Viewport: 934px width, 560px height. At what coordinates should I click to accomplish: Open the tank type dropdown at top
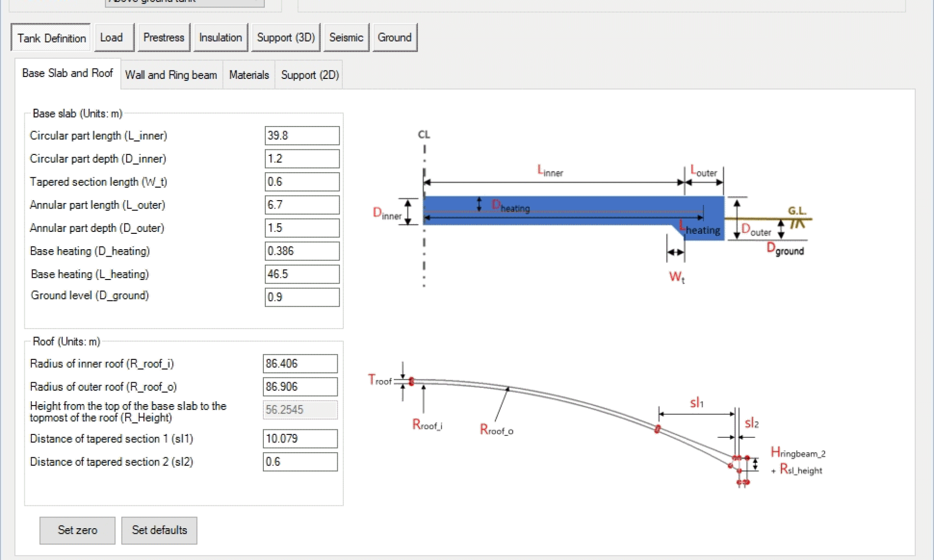point(185,2)
